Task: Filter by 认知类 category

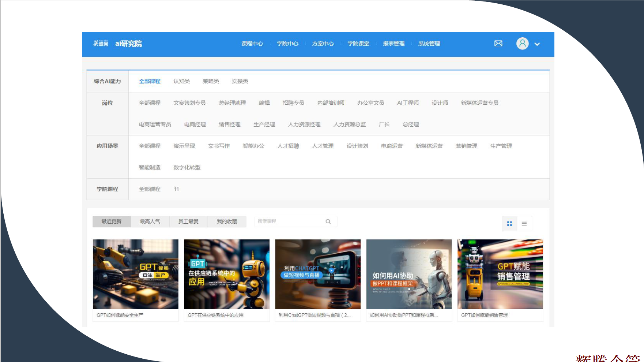Action: tap(181, 81)
